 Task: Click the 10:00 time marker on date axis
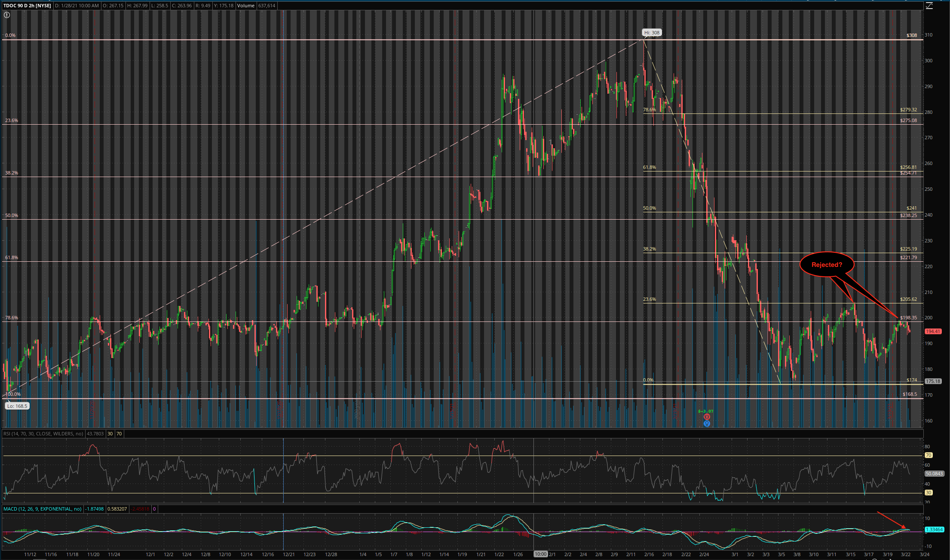click(540, 554)
